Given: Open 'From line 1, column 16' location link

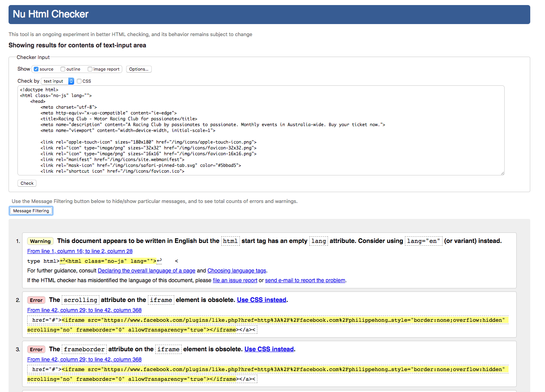Looking at the screenshot, I should click(x=80, y=251).
